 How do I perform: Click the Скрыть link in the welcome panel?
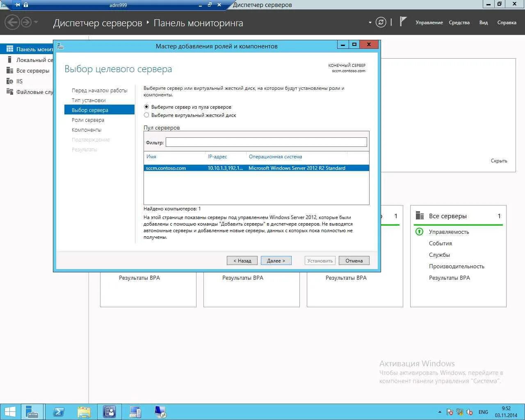499,161
